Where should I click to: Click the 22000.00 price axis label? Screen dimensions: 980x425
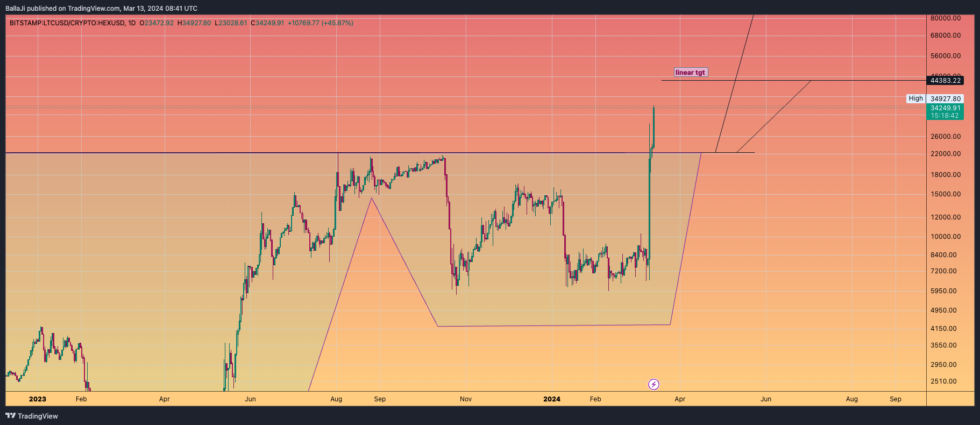tap(946, 154)
